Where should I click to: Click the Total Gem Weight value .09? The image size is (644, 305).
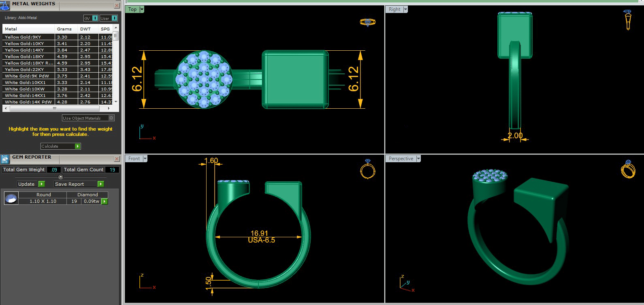[54, 170]
